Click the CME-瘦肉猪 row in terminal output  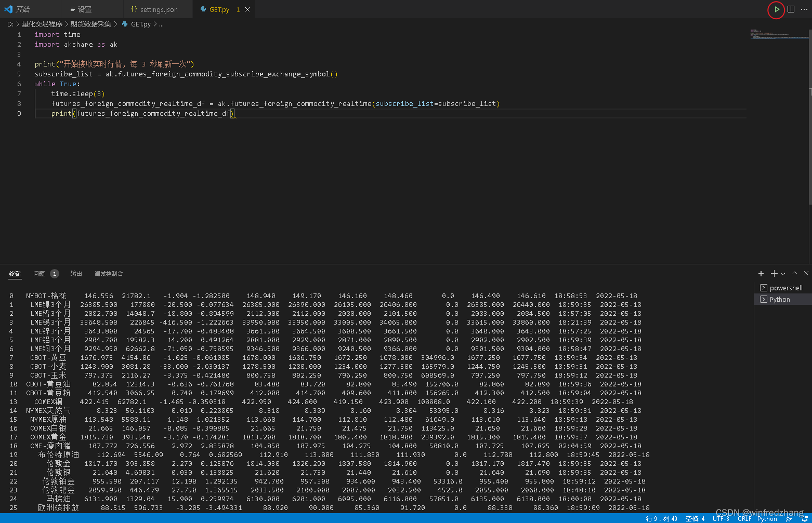325,446
